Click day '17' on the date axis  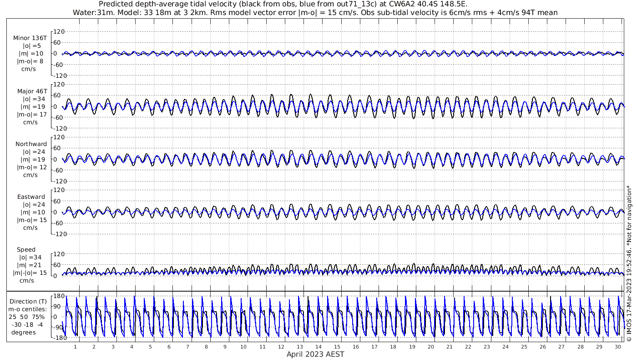[374, 347]
